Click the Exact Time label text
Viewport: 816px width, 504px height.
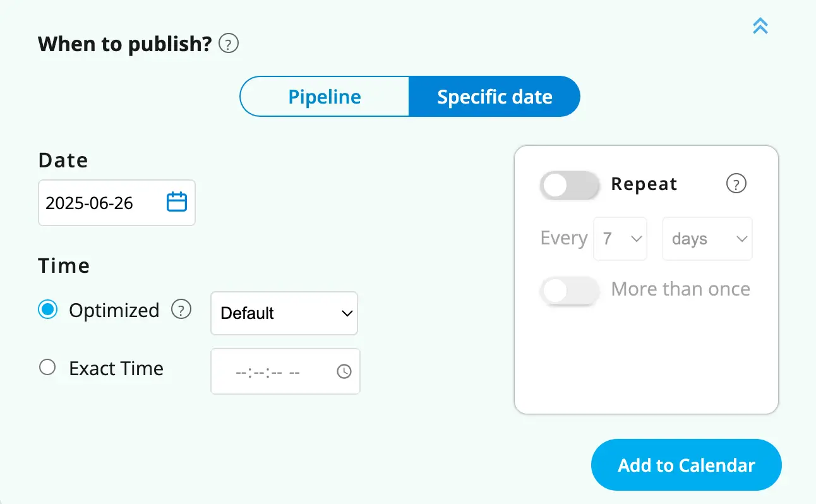(x=116, y=368)
